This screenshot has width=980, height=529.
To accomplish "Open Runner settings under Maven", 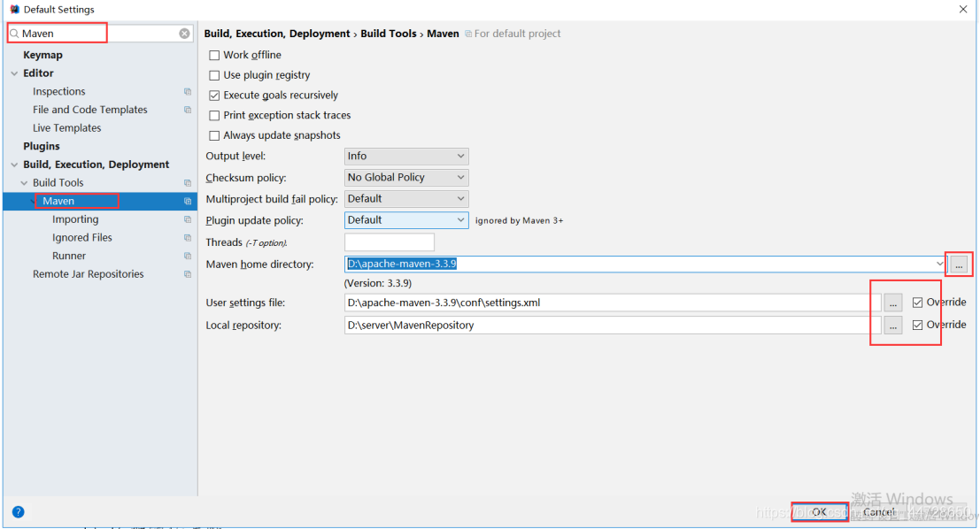I will (x=69, y=256).
